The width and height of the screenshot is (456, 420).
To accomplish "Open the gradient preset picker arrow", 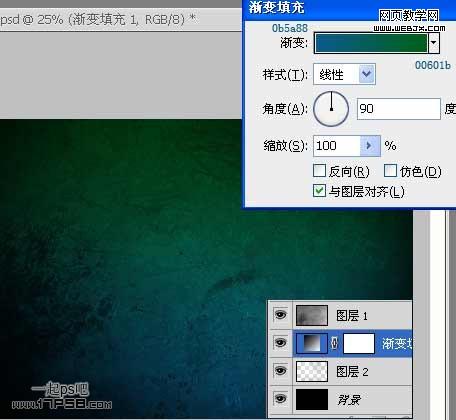I will pyautogui.click(x=434, y=43).
